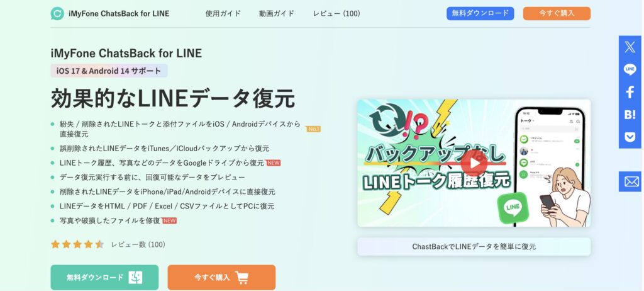Viewport: 644px width, 291px height.
Task: Click blue 無料ダウンロード header button
Action: coord(480,13)
